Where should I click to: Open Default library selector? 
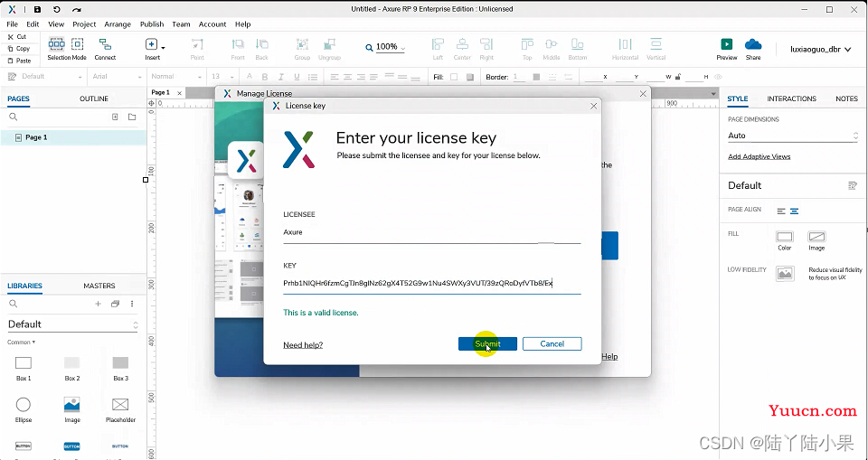[72, 324]
